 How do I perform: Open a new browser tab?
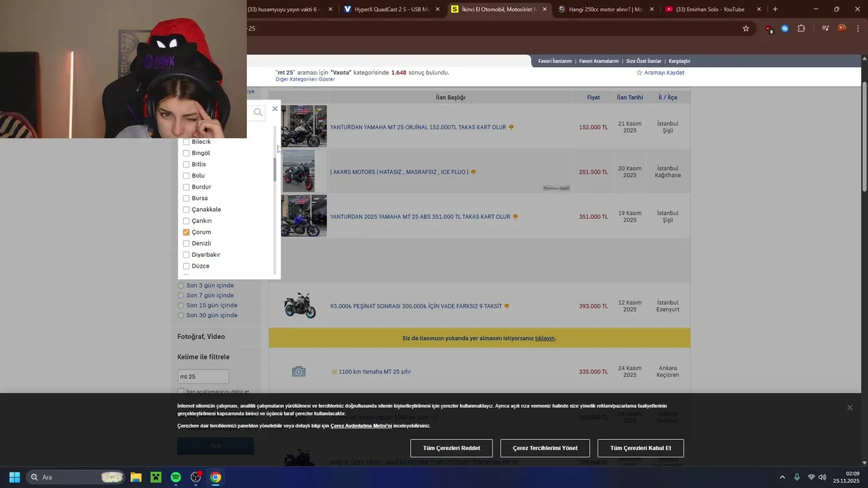pyautogui.click(x=775, y=9)
